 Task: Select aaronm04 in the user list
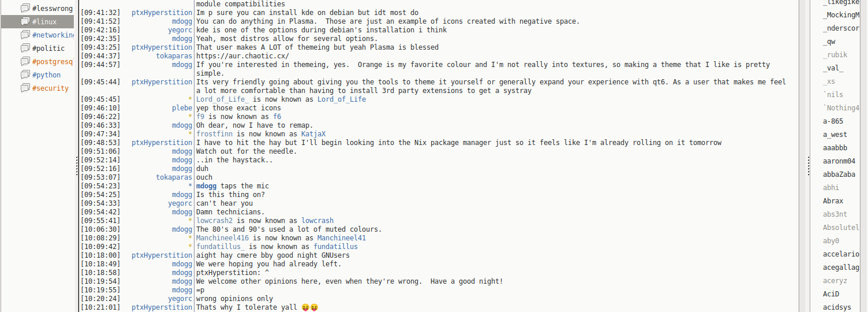839,161
